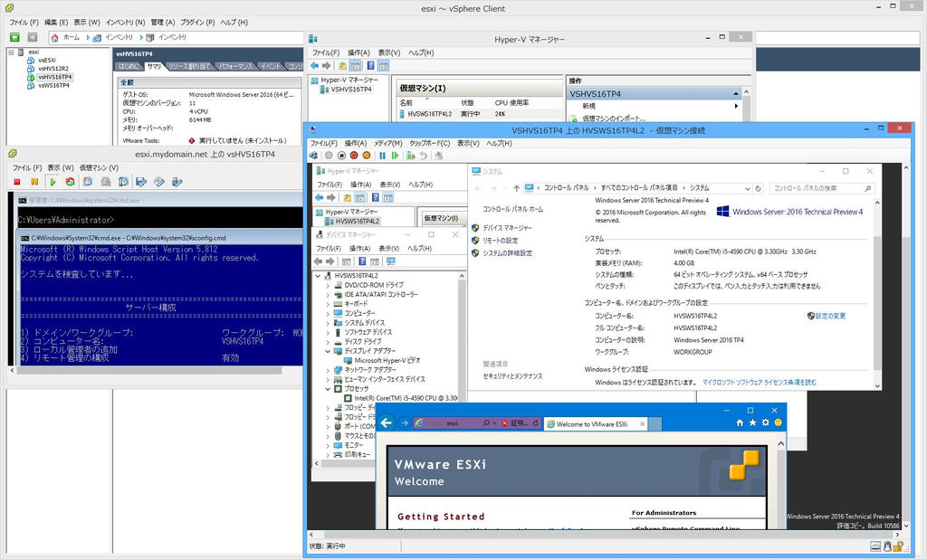Click orange save-state icon in 仮想マシン接続 toolbar
This screenshot has width=927, height=560.
366,156
